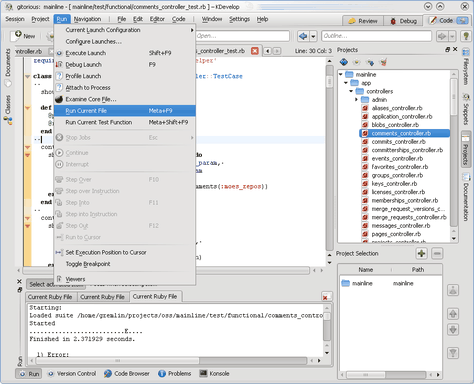Screen dimensions: 474x384
Task: Switch to the Review area
Action: (x=363, y=21)
